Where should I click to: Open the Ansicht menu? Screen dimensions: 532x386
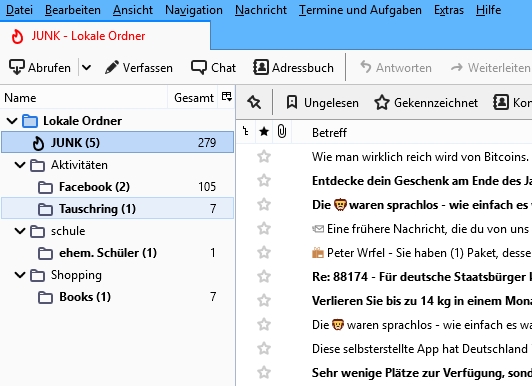(x=133, y=10)
